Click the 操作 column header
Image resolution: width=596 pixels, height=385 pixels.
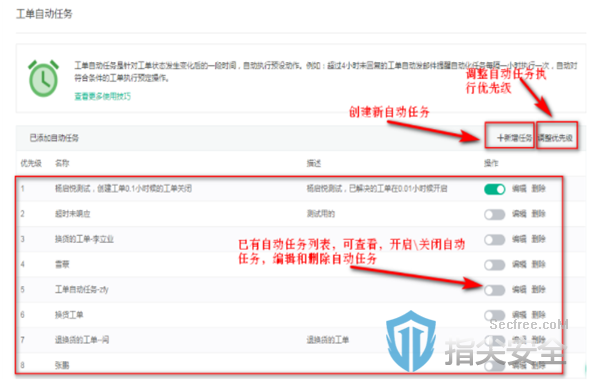(x=491, y=163)
